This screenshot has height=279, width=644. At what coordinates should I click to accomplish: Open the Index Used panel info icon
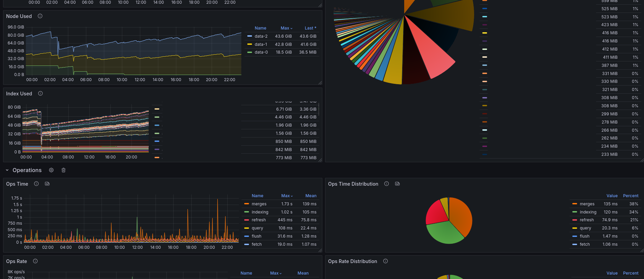tap(40, 93)
